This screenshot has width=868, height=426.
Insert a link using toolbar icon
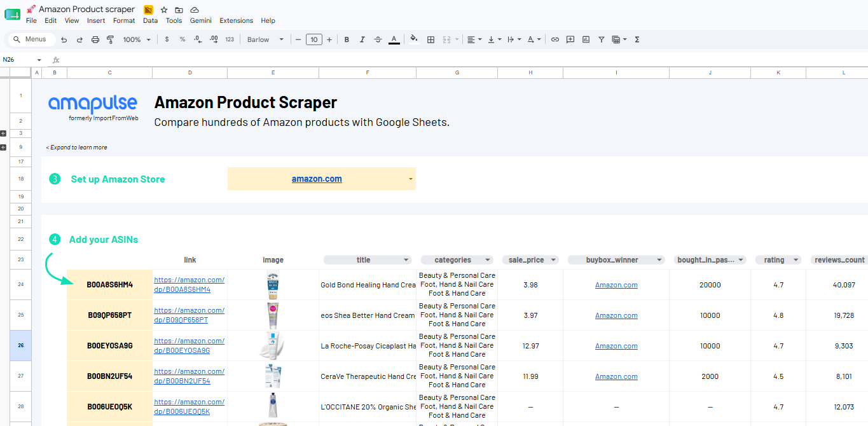[555, 39]
